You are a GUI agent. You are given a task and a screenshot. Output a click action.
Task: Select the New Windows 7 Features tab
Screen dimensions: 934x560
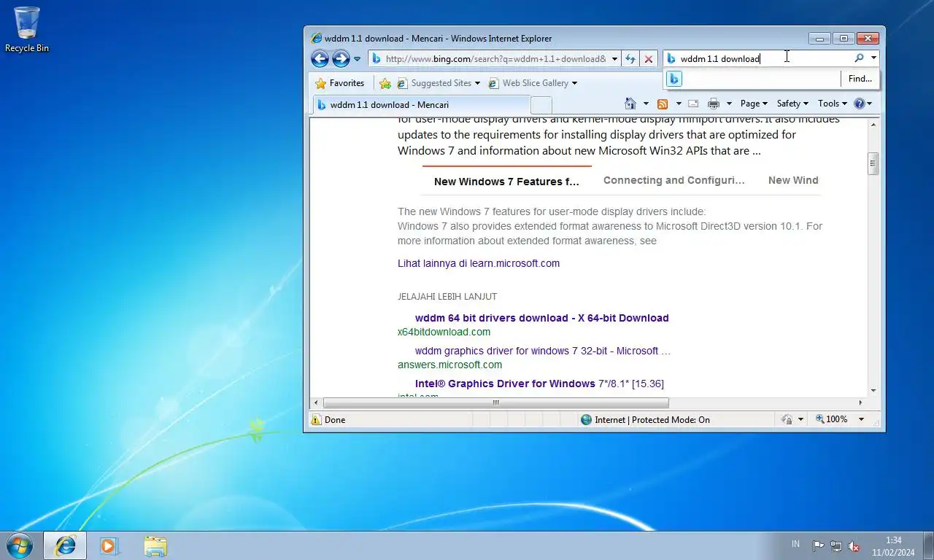506,182
